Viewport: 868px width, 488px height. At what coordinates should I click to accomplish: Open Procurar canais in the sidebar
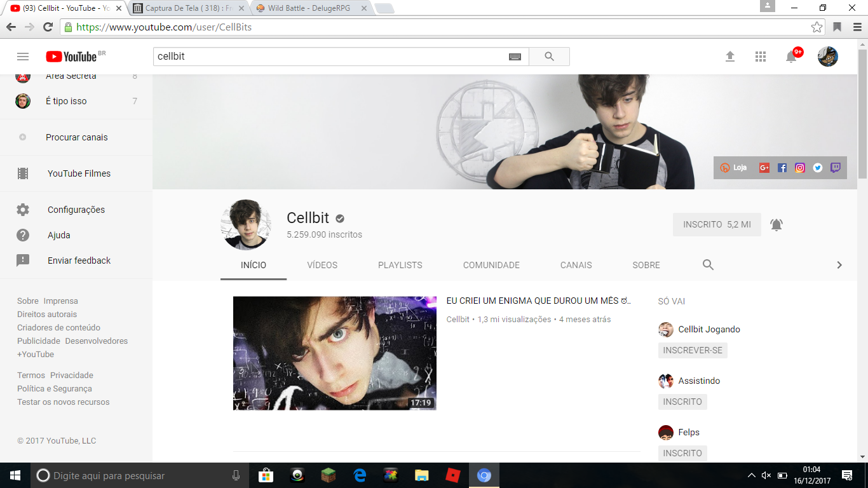pos(76,137)
